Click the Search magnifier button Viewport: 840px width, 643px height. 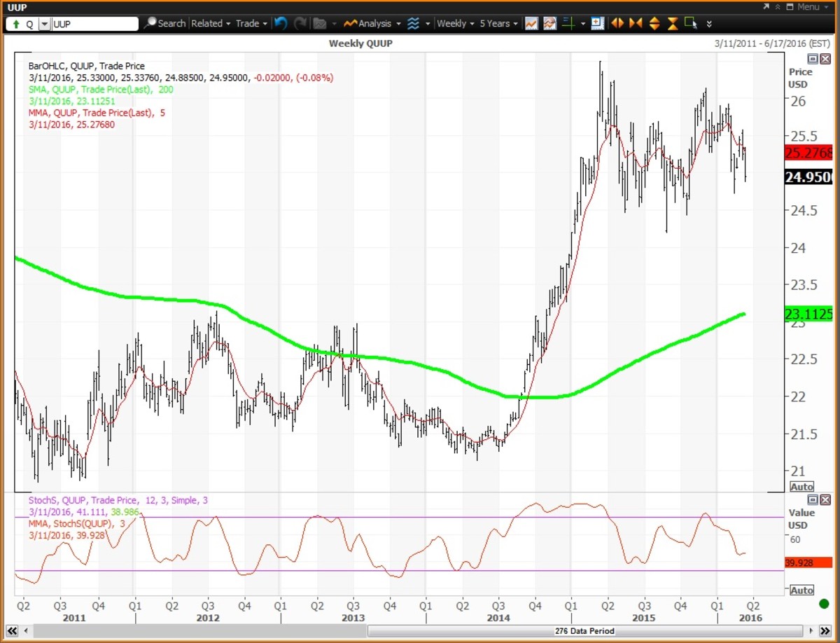[164, 23]
